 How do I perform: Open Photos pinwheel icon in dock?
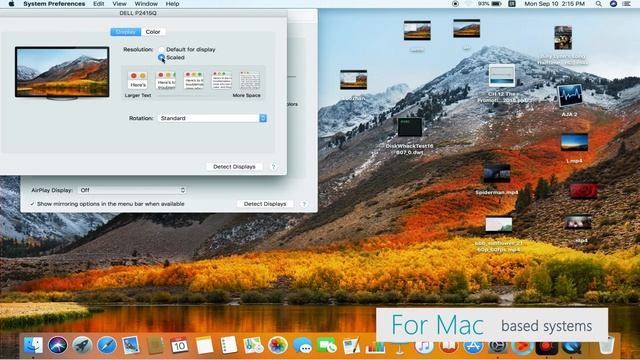(x=278, y=345)
